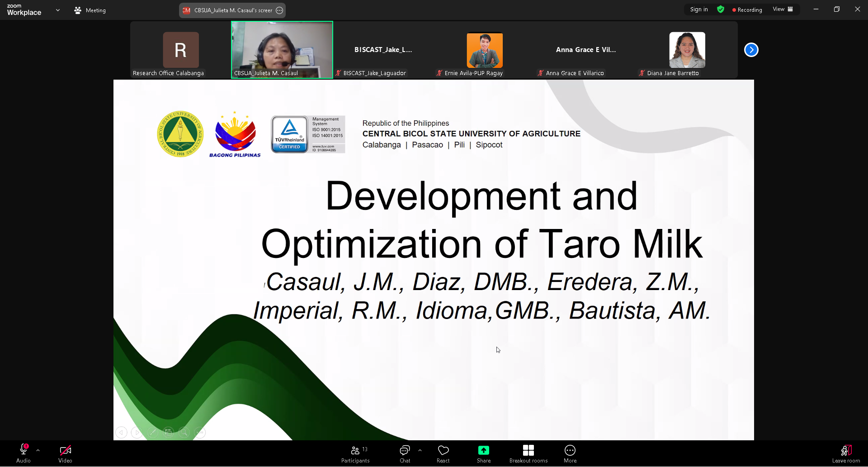Image resolution: width=868 pixels, height=467 pixels.
Task: Open the Chat panel
Action: point(405,454)
